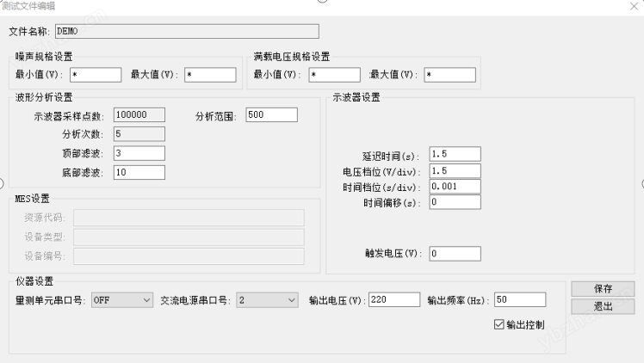Select the 输出电压(V) field showing 220
The image size is (644, 363).
point(394,299)
